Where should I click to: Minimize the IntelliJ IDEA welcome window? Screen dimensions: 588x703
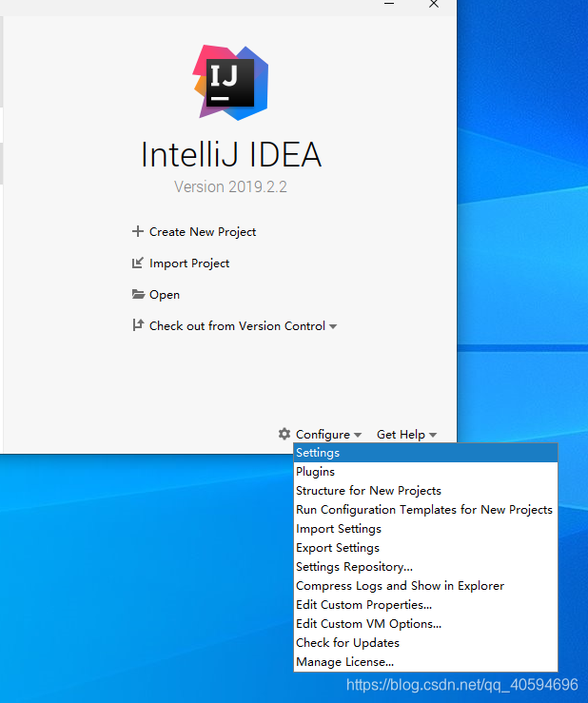tap(389, 4)
